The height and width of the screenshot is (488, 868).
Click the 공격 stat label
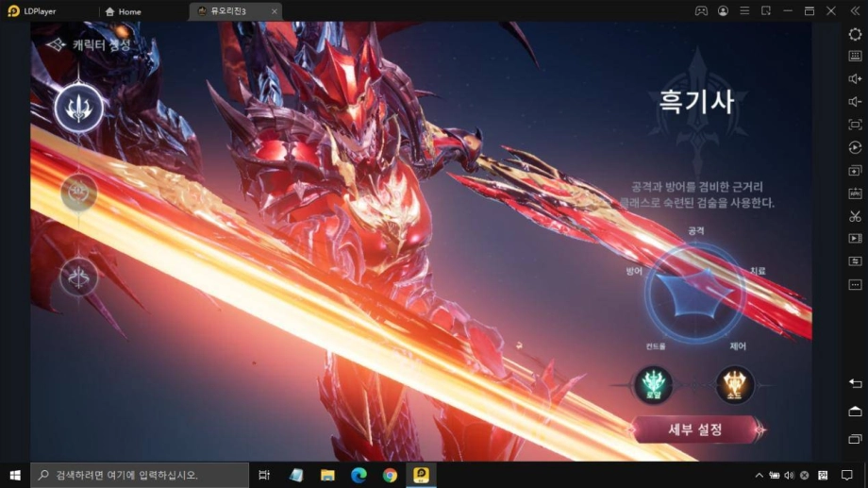pyautogui.click(x=696, y=231)
